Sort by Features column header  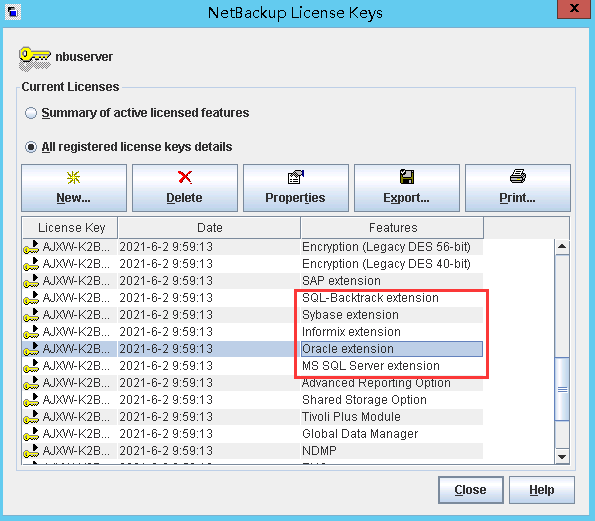[x=393, y=228]
